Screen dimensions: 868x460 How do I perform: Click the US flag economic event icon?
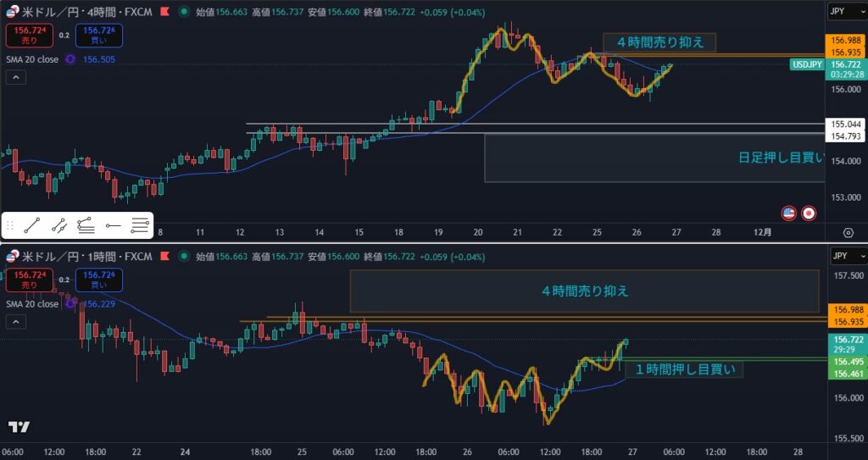[x=788, y=213]
